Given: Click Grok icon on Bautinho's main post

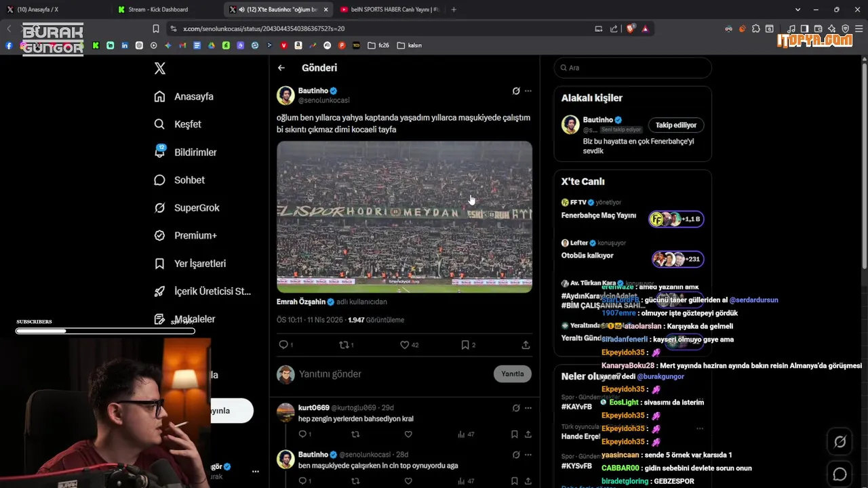Looking at the screenshot, I should (x=516, y=91).
